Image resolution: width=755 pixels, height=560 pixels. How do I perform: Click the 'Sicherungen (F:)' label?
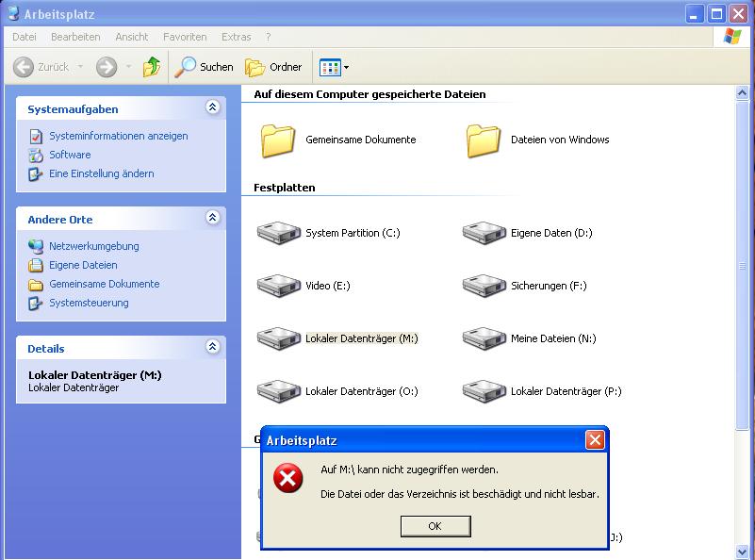coord(549,286)
